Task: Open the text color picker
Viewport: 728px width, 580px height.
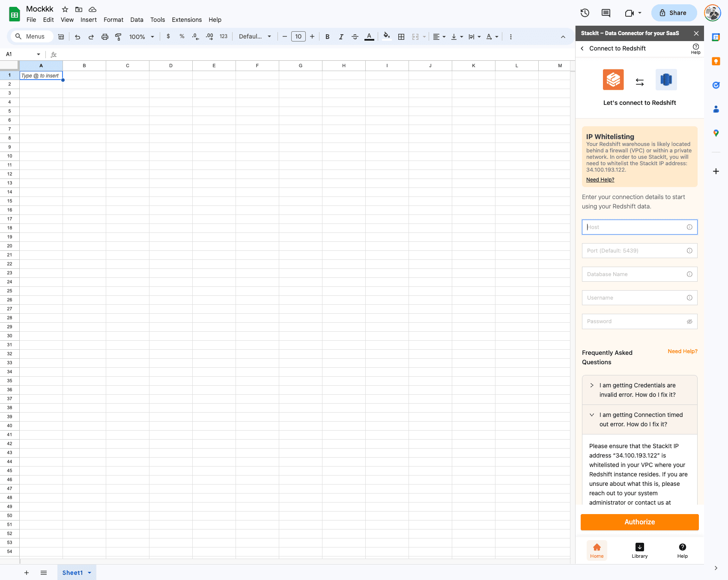Action: (x=369, y=37)
